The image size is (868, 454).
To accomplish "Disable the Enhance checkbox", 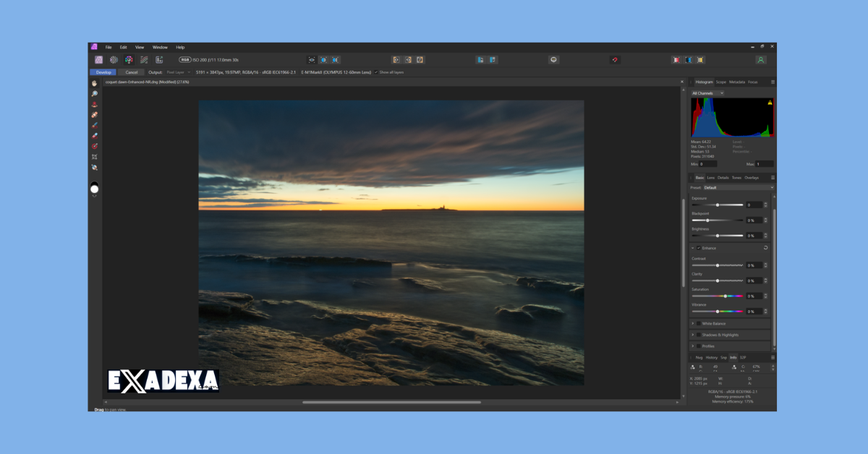I will [x=698, y=247].
